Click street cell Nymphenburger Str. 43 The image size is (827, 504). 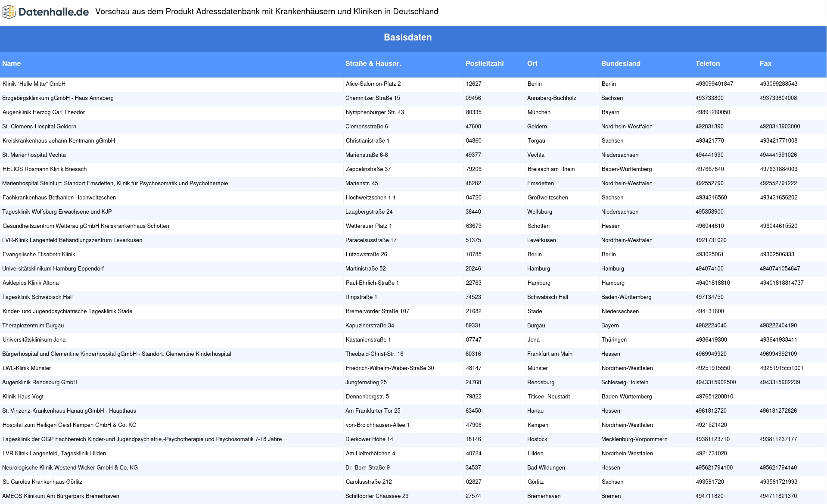click(375, 112)
